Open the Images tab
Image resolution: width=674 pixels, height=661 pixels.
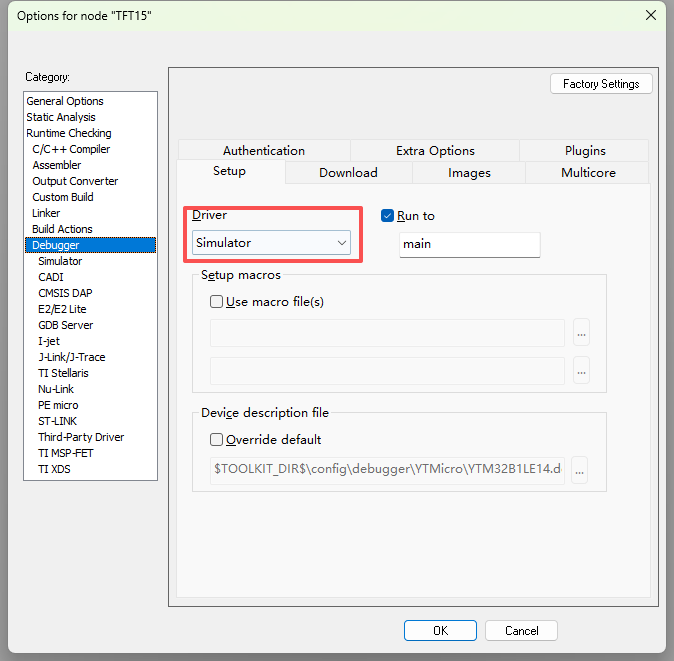469,173
